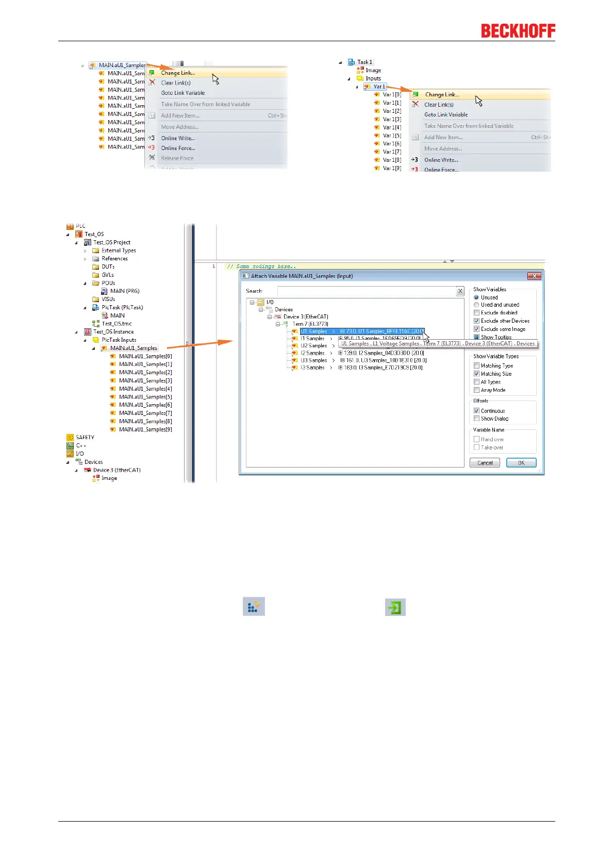614x868 pixels.
Task: Enable the All Types checkbox
Action: pyautogui.click(x=476, y=382)
